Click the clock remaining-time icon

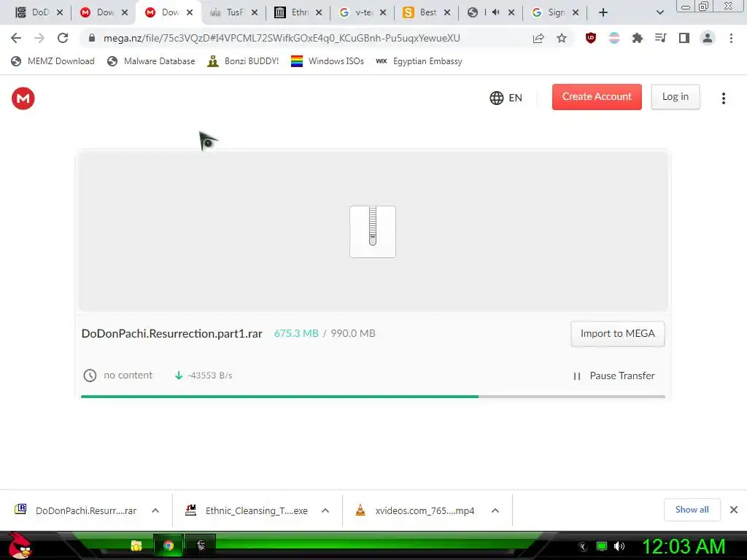90,376
